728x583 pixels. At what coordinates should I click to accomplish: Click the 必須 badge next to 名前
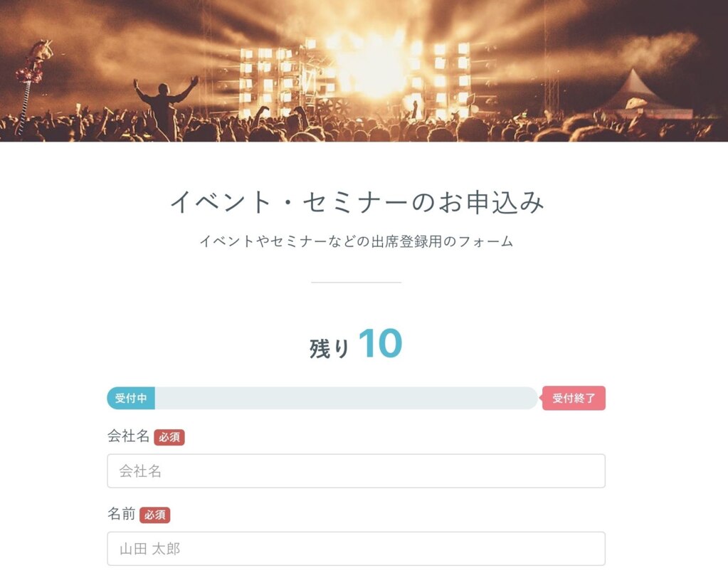tap(155, 515)
